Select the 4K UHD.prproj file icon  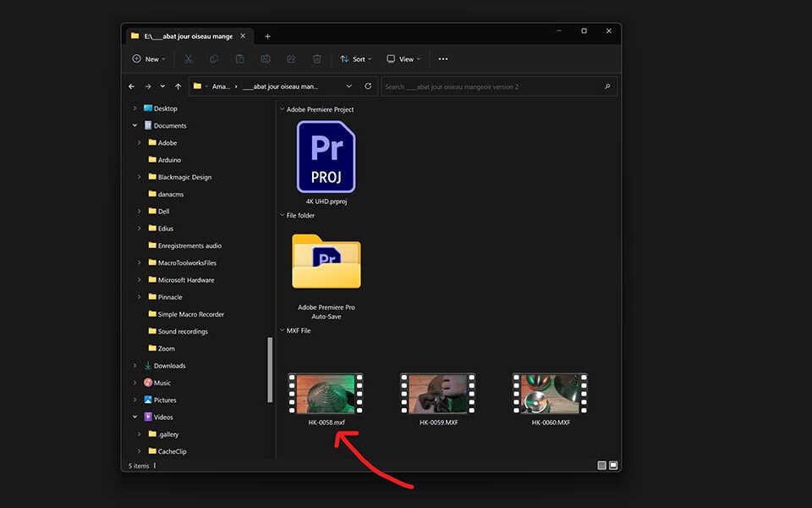point(326,157)
